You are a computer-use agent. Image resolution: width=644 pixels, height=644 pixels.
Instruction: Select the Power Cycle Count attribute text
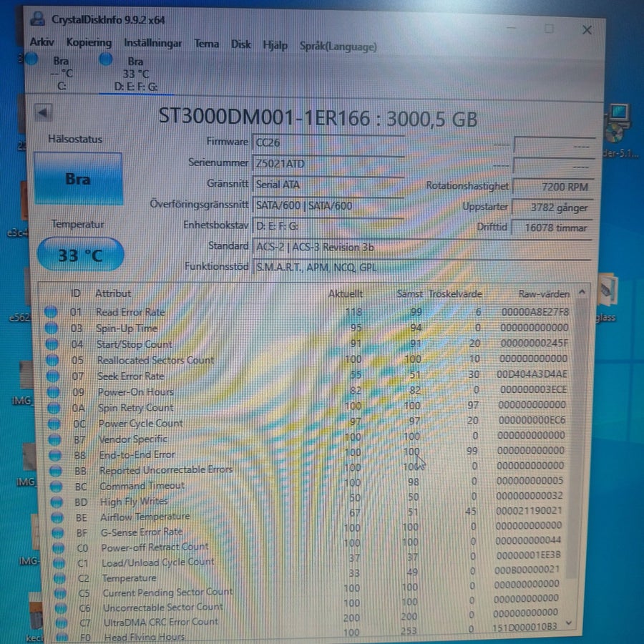tap(140, 423)
